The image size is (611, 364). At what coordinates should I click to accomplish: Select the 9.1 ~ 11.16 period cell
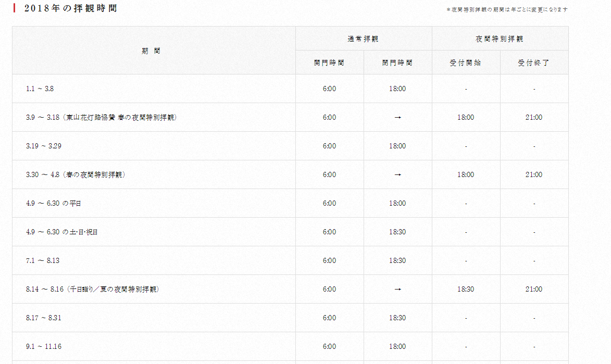pos(43,346)
